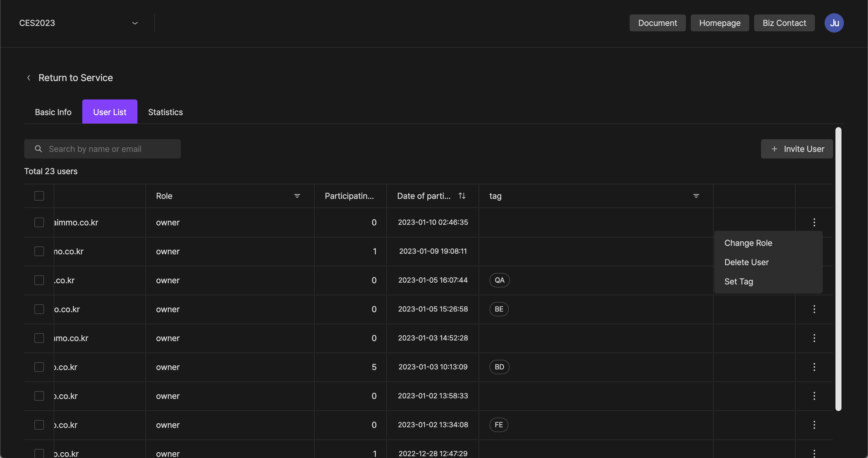Open kebab menu for BD-tagged user row
Screen dimensions: 868x458
point(814,367)
